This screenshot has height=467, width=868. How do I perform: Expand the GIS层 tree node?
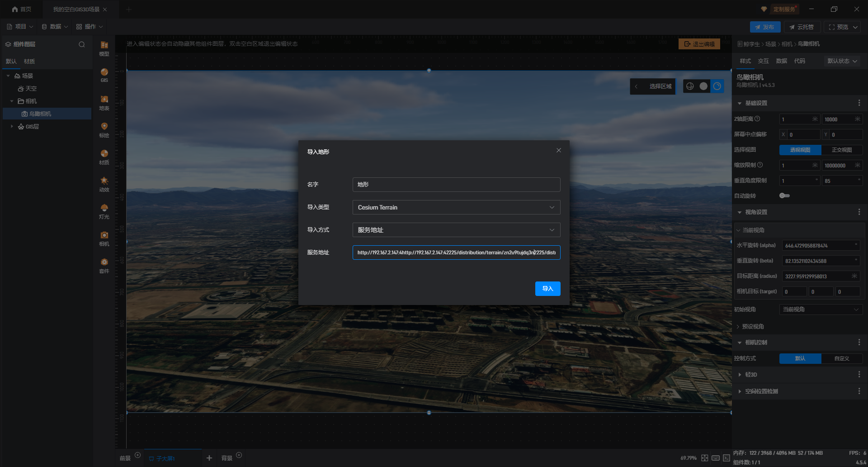tap(12, 127)
